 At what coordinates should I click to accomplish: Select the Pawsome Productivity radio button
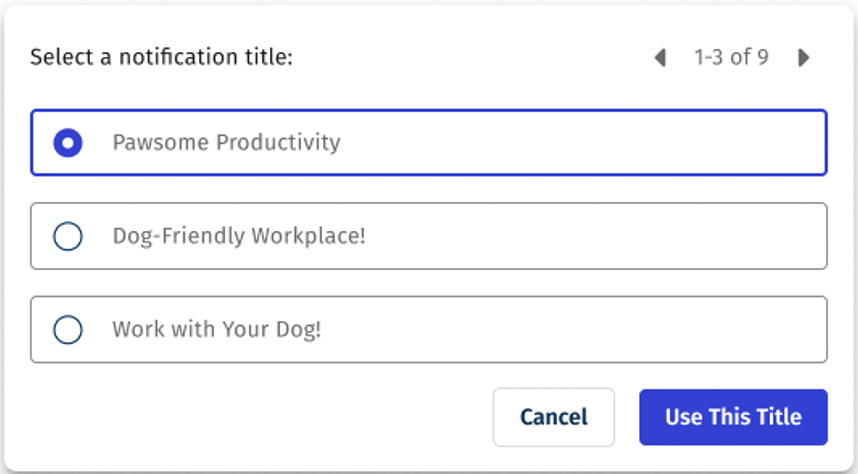(x=68, y=143)
